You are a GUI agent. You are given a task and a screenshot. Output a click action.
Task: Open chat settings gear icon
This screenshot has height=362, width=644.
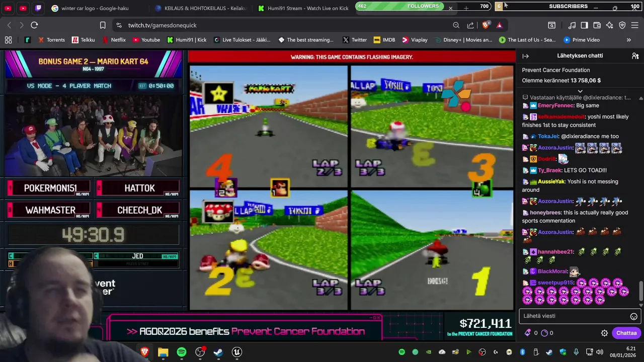(604, 333)
